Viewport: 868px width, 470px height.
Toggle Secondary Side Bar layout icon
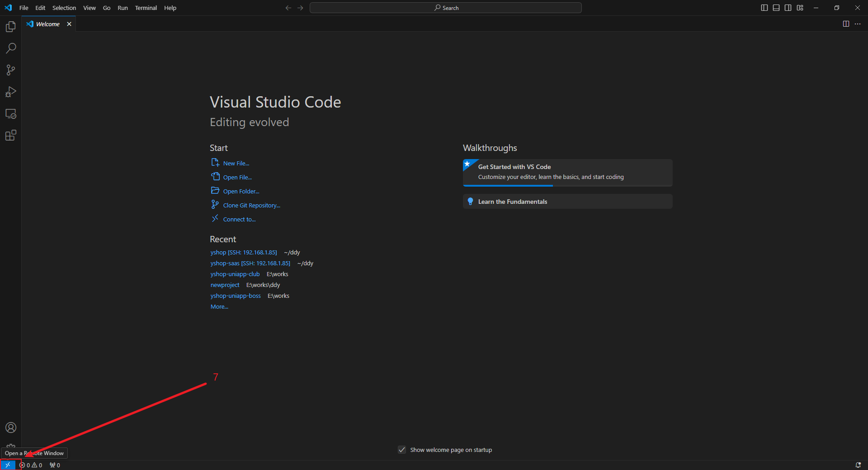(788, 8)
